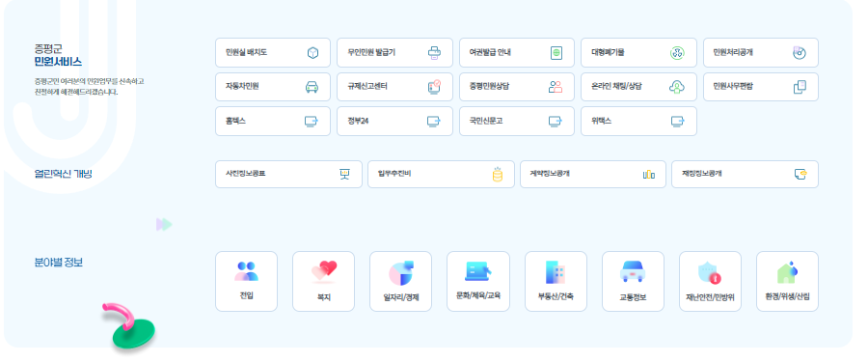Viewport: 868px width, 362px height.
Task: Click the 환경/위생/산림 house icon card
Action: pos(787,281)
